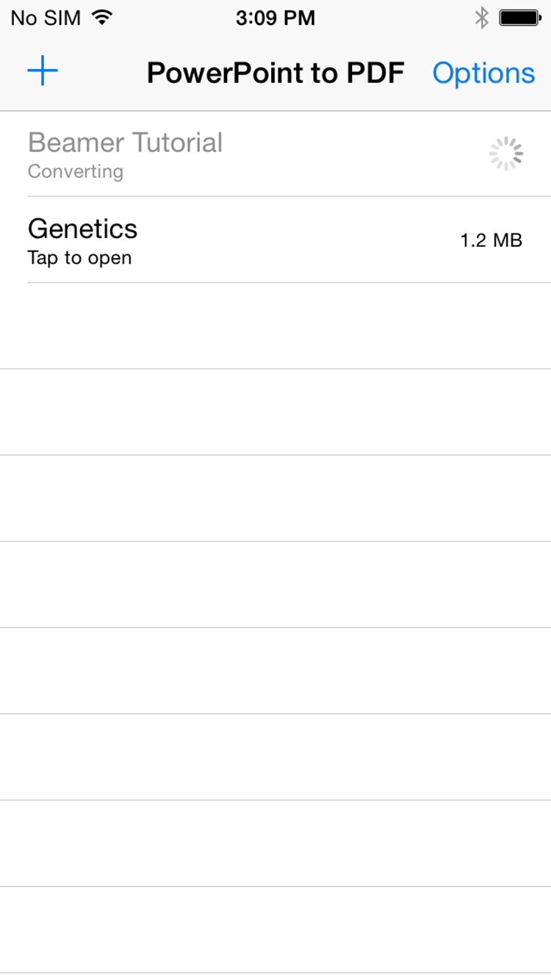Click the second empty row below Genetics
Viewport: 551px width, 980px height.
pos(275,412)
